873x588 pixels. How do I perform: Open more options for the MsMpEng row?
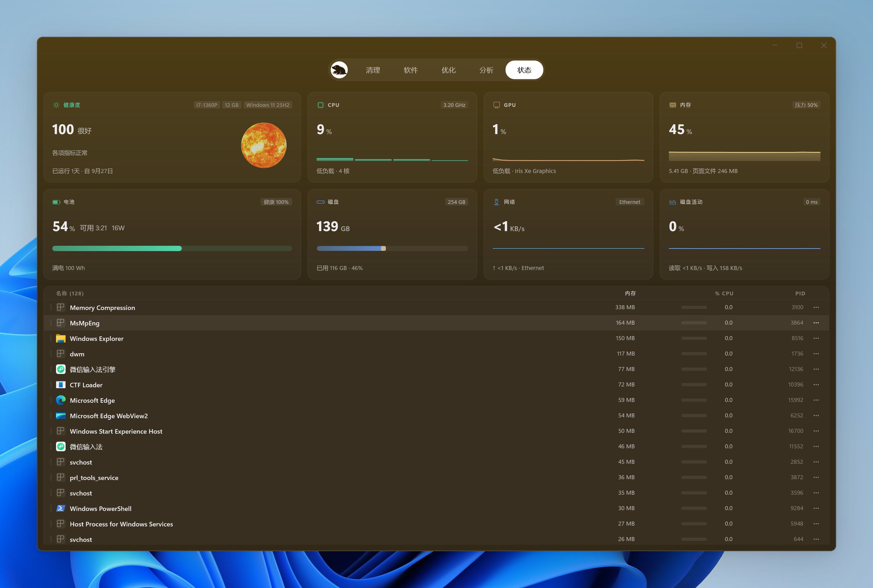[816, 323]
